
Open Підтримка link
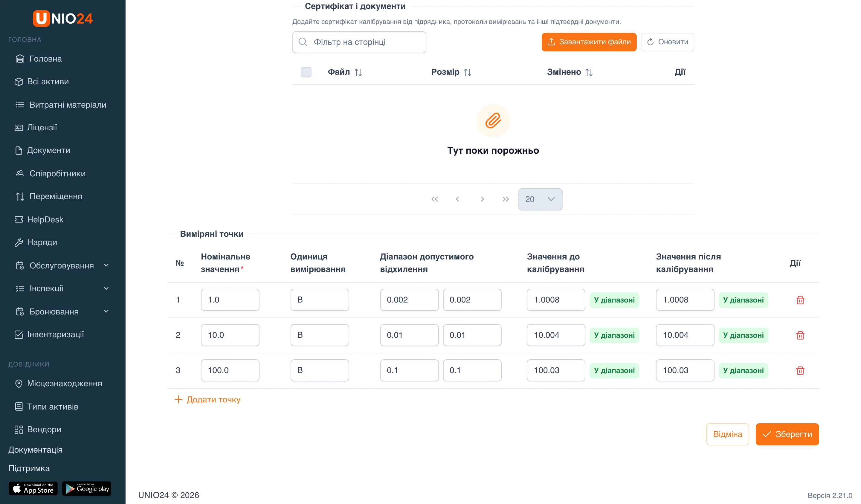(x=29, y=468)
